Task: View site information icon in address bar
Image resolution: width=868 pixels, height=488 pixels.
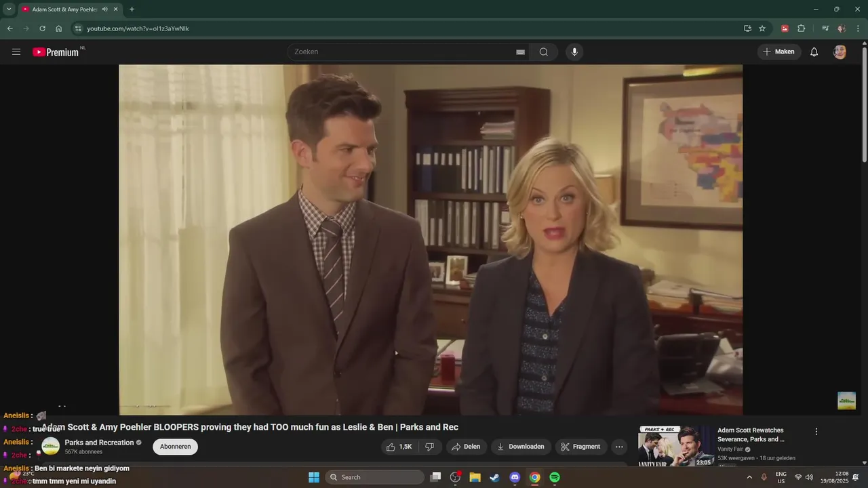Action: pyautogui.click(x=78, y=28)
